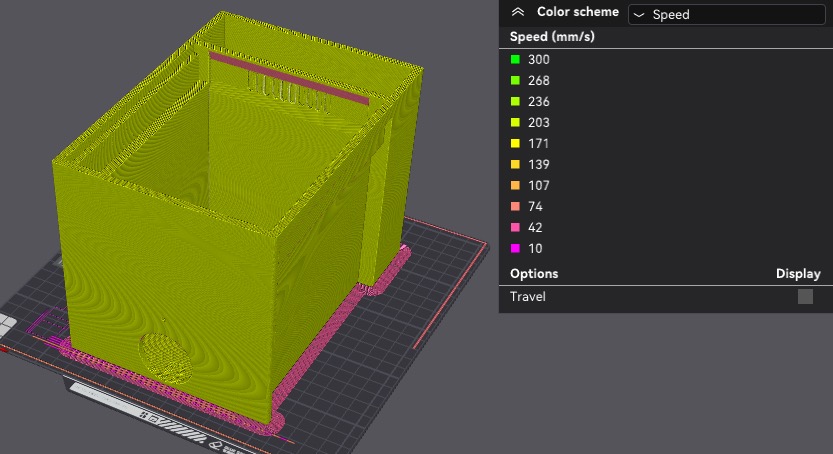
Task: Toggle the Travel display checkbox
Action: pos(805,296)
